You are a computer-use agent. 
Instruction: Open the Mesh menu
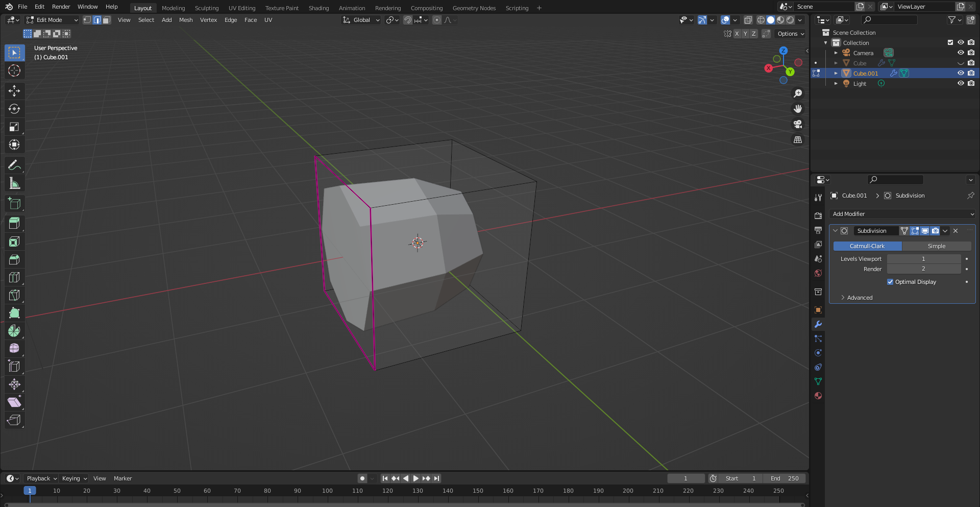(185, 20)
